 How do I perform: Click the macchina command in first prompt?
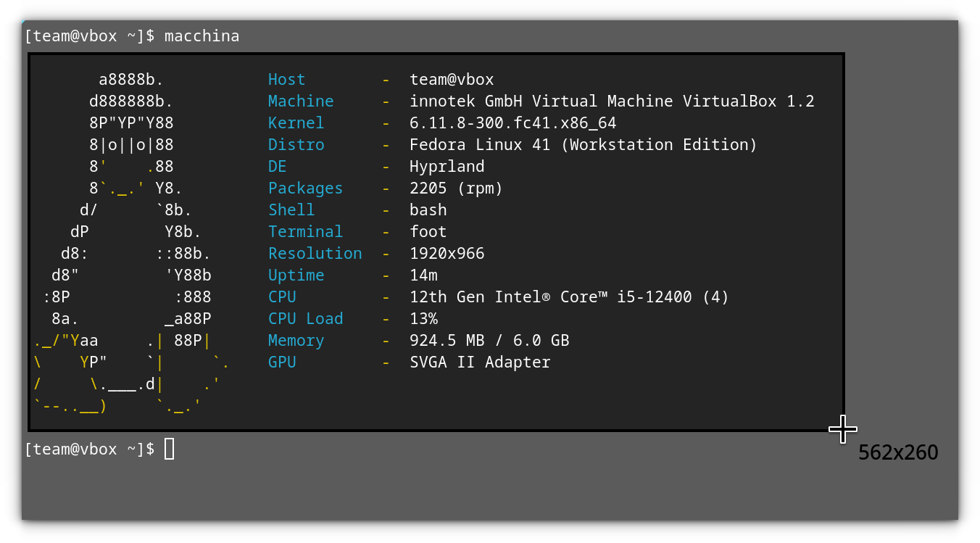pos(202,36)
